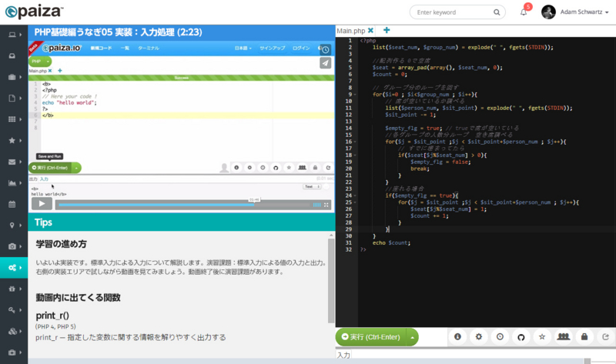Image resolution: width=616 pixels, height=364 pixels.
Task: Click the video progress bar
Action: point(184,205)
